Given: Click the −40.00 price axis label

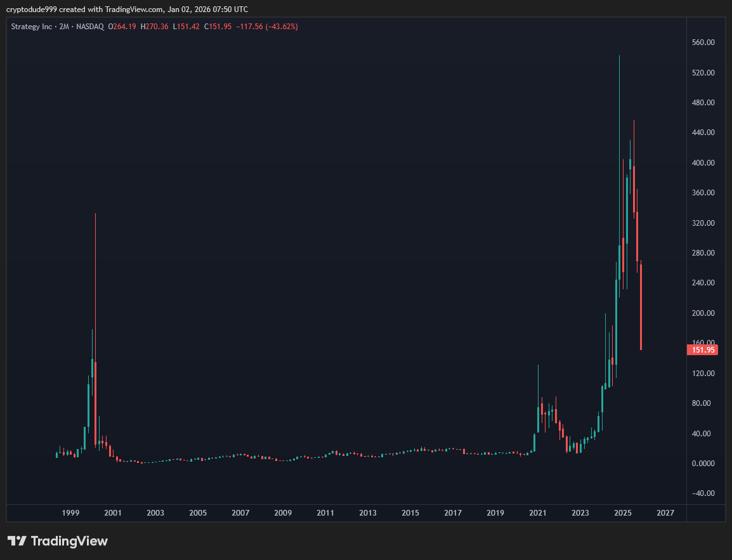Looking at the screenshot, I should (x=703, y=493).
